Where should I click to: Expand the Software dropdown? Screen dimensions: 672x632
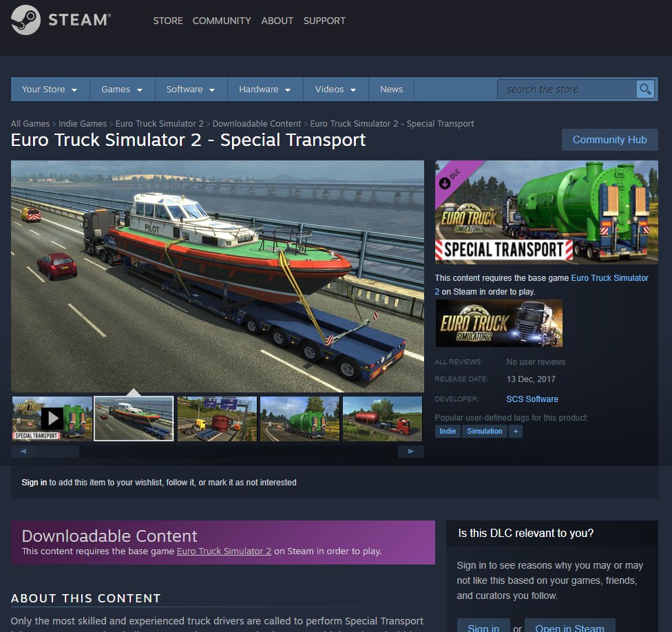pos(191,89)
